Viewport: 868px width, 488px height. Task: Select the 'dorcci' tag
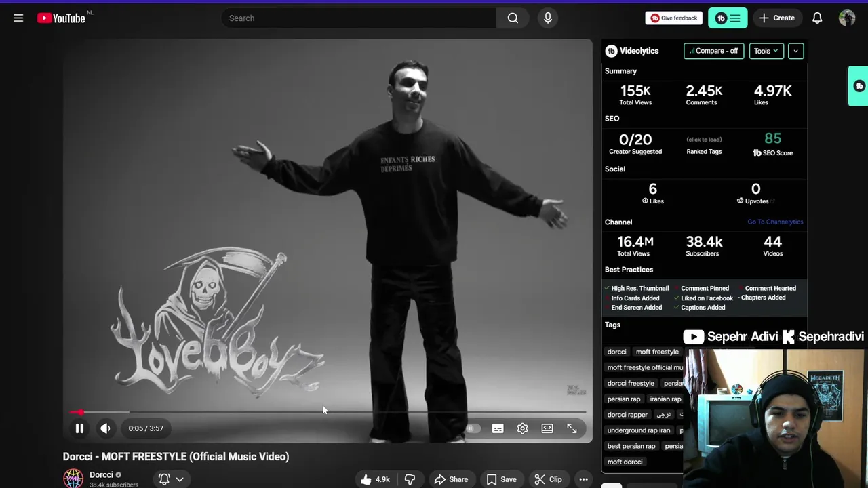point(616,352)
